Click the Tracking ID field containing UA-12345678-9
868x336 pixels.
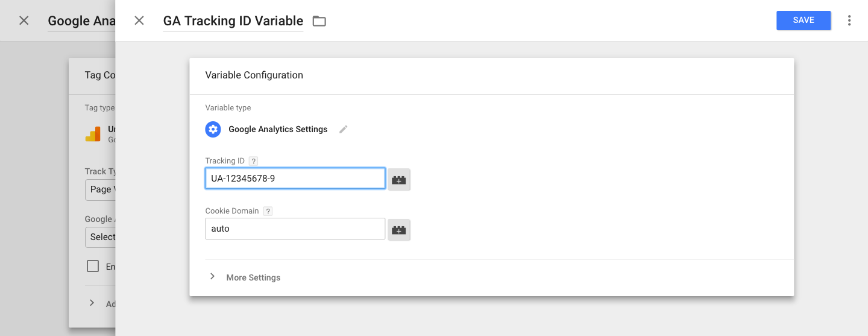click(x=295, y=179)
